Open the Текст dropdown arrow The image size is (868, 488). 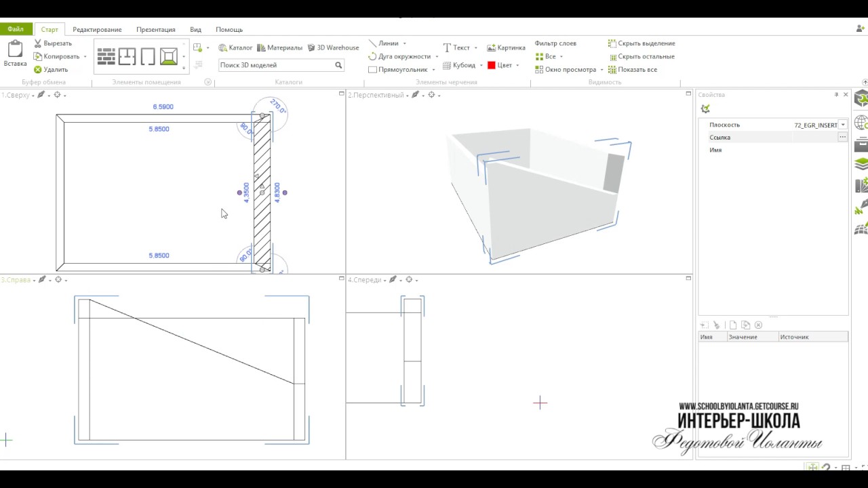click(475, 48)
